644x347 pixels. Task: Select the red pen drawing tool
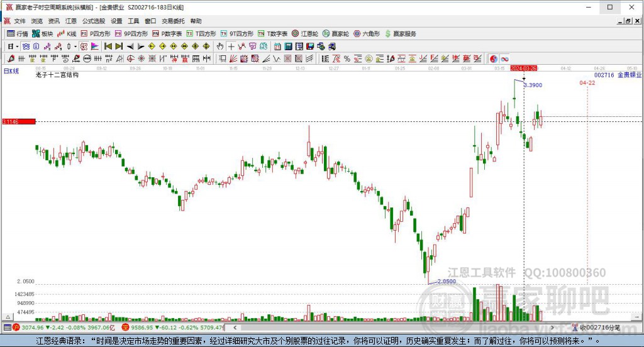pyautogui.click(x=11, y=59)
